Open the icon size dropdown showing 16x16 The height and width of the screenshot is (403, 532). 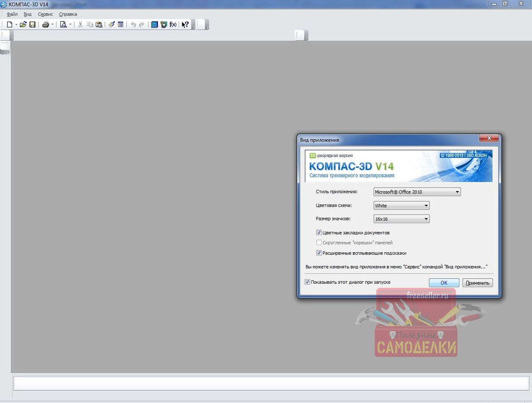click(402, 219)
